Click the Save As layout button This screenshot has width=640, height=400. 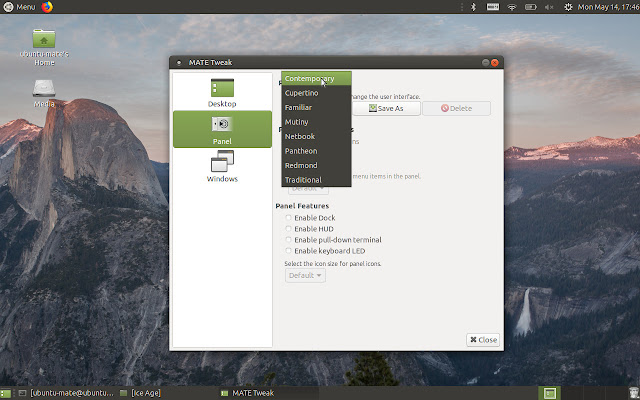click(x=386, y=108)
